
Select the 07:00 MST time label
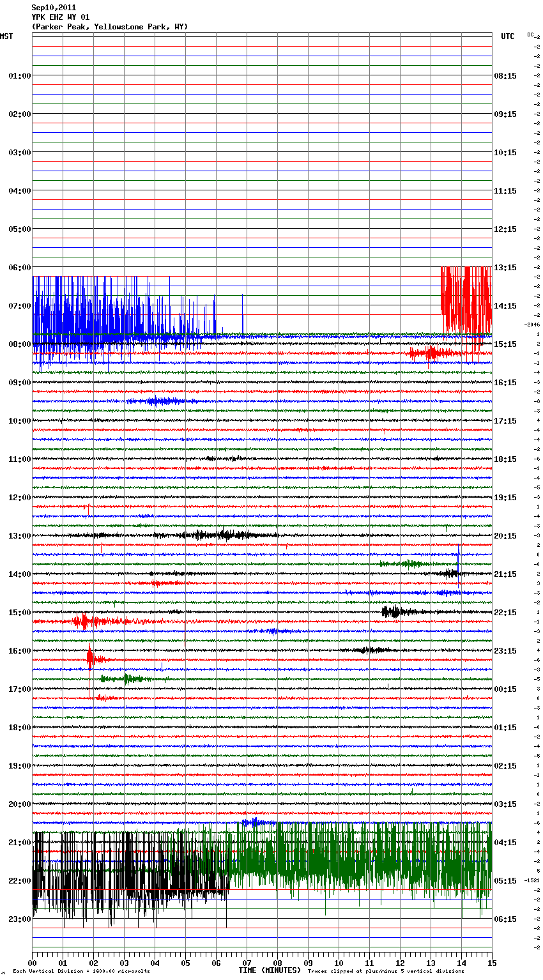(x=20, y=306)
